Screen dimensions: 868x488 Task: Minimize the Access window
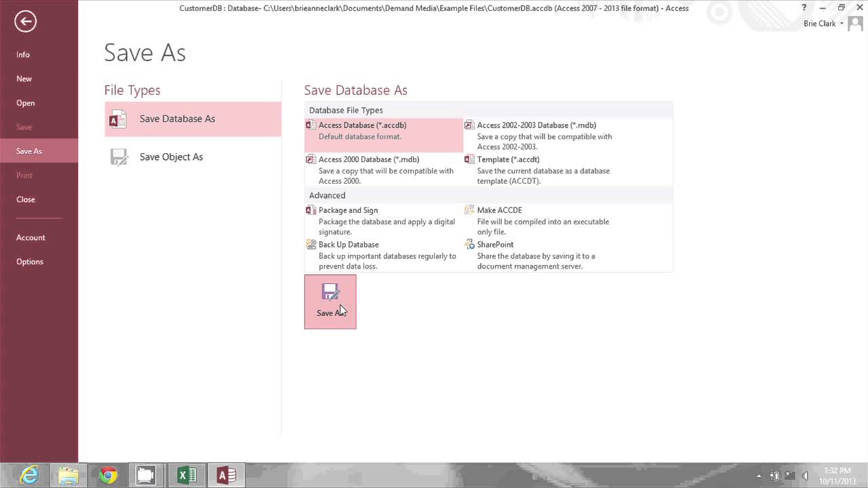823,8
